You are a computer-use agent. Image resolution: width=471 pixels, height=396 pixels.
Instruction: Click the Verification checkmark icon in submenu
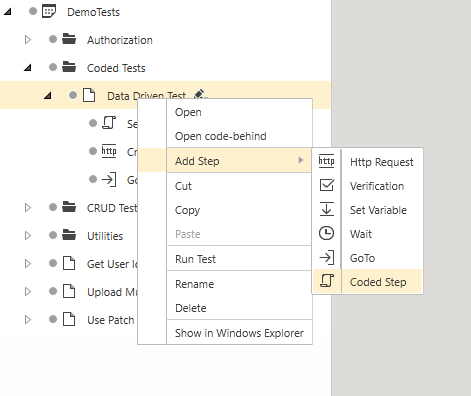point(327,185)
